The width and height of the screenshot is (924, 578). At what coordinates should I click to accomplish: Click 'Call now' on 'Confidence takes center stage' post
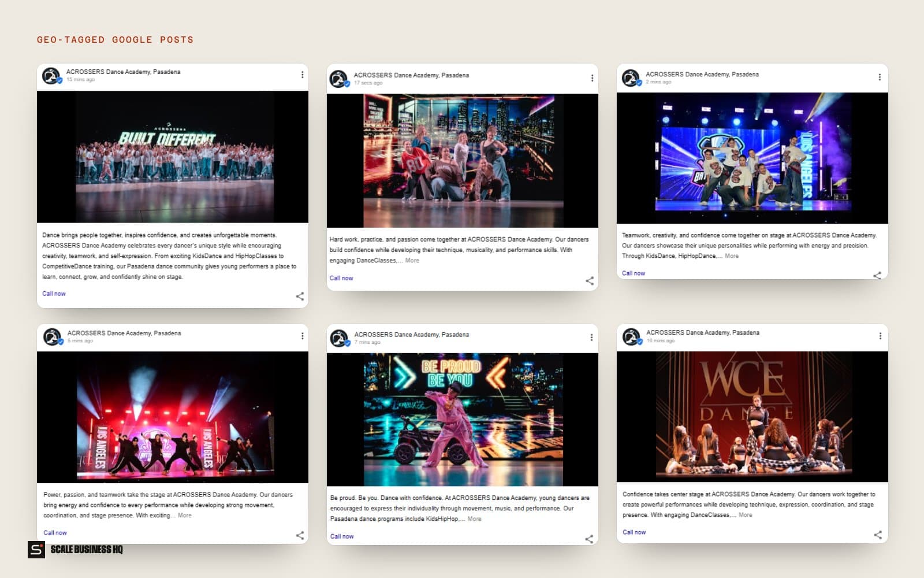(x=634, y=532)
